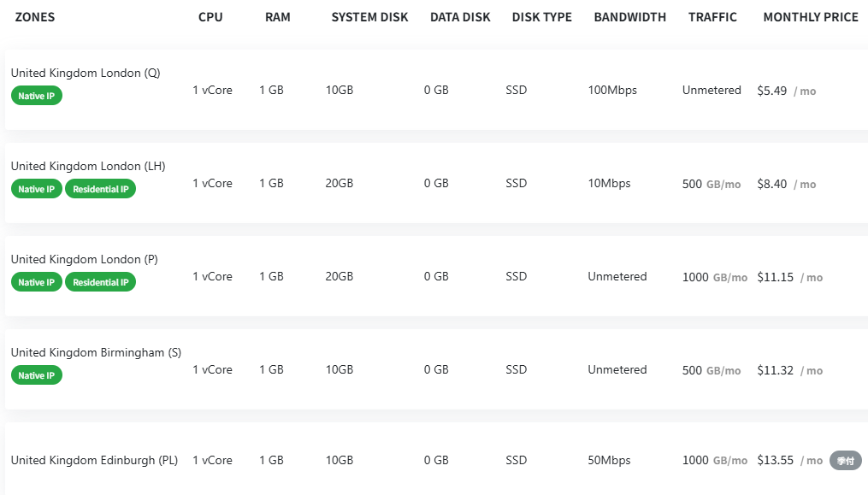Click the Native IP badge under London (Q)
Screen dimensions: 868x495
pos(37,96)
